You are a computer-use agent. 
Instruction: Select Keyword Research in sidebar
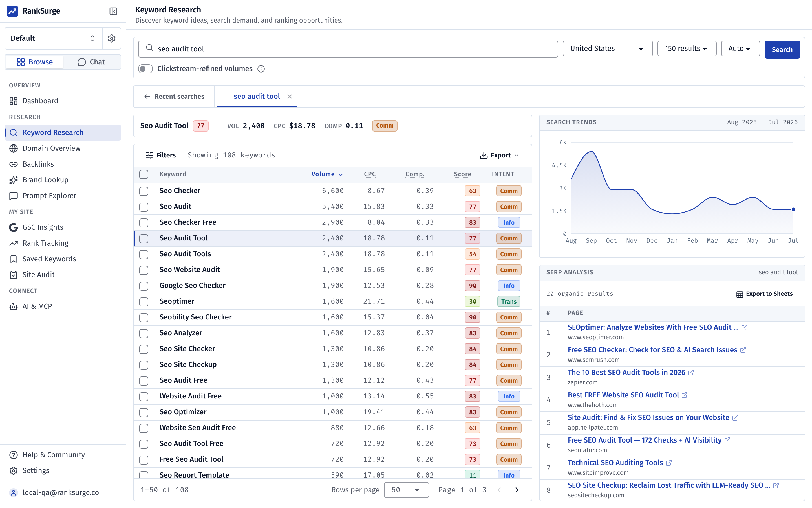[63, 132]
